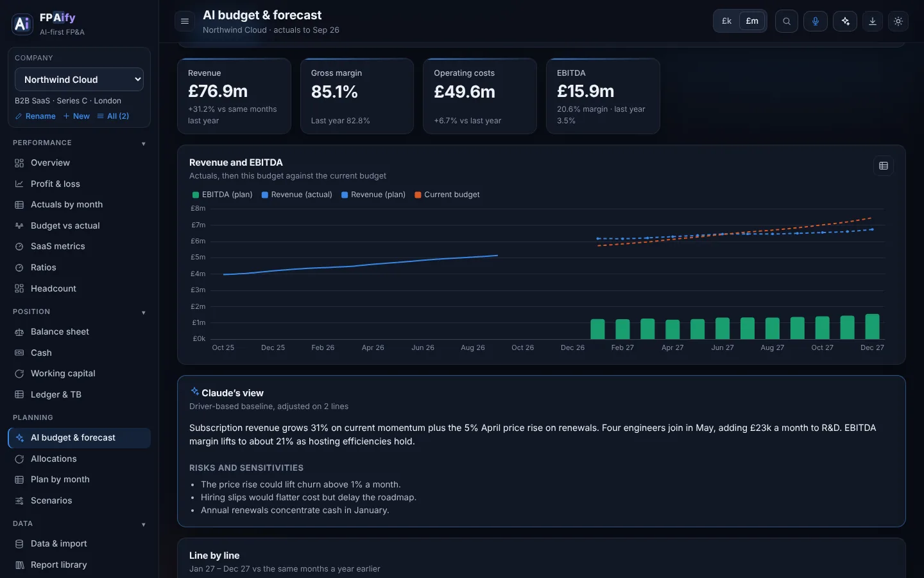This screenshot has width=924, height=578.
Task: Open the Plan by month page
Action: pyautogui.click(x=80, y=480)
